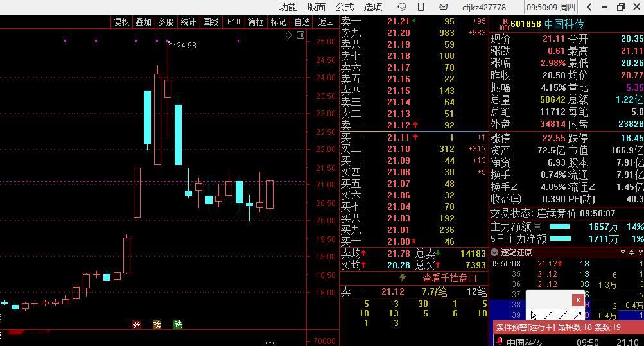Click the 买一 21.11 order row

click(x=414, y=137)
